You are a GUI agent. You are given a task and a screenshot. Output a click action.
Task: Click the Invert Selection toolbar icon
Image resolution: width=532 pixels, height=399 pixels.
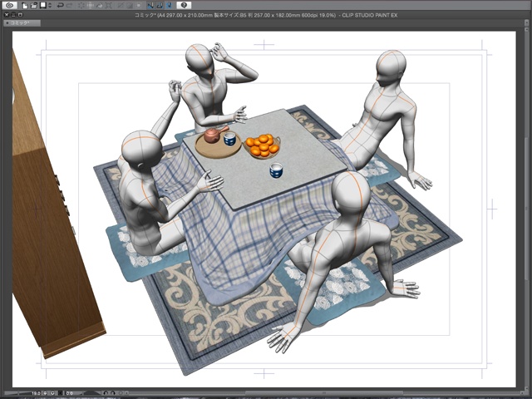130,6
